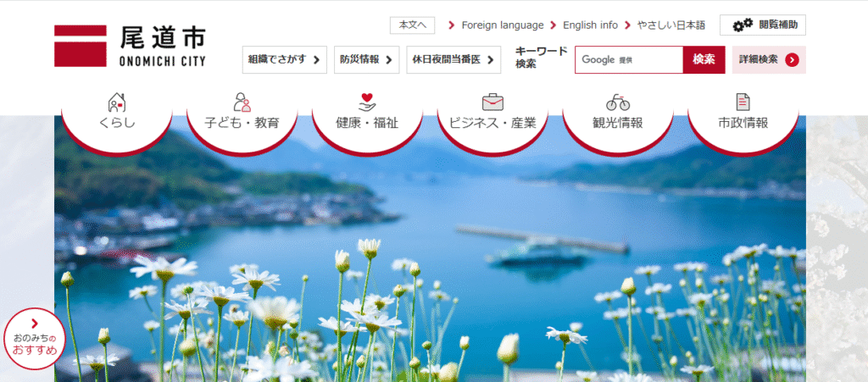Focus the Google keyword search field
This screenshot has height=382, width=868.
pos(629,59)
